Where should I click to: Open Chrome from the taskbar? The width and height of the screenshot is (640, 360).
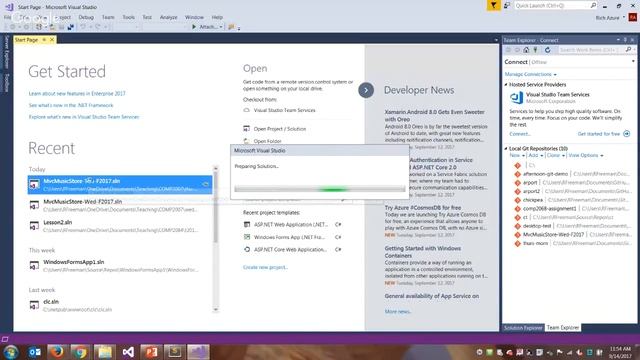(x=80, y=352)
